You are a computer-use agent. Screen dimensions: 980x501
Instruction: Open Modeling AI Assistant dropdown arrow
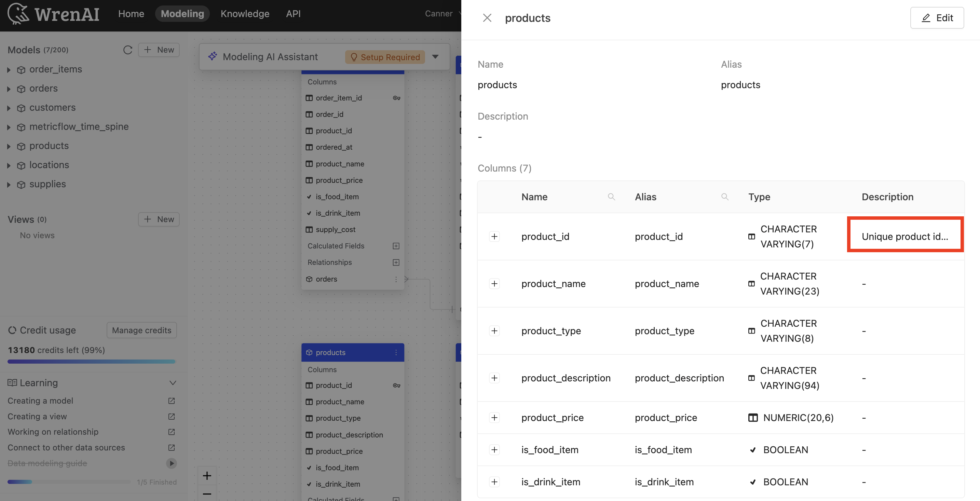click(x=436, y=57)
